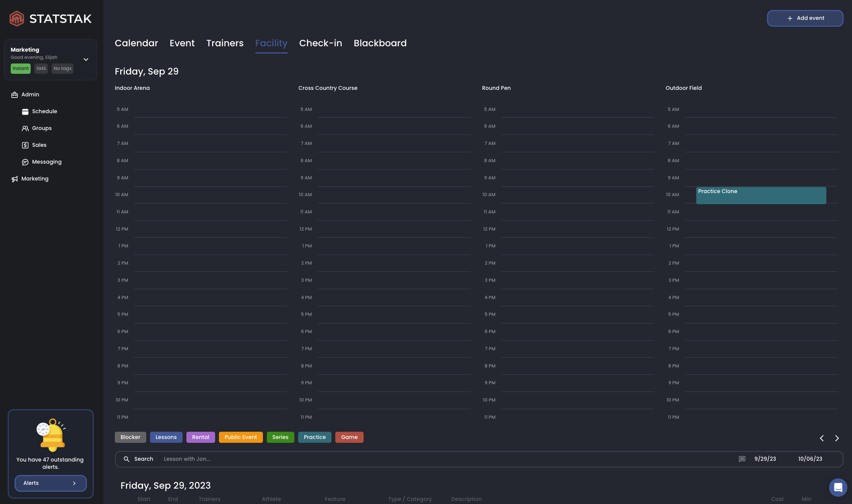Go to next day with right chevron
The height and width of the screenshot is (504, 852).
pos(837,438)
